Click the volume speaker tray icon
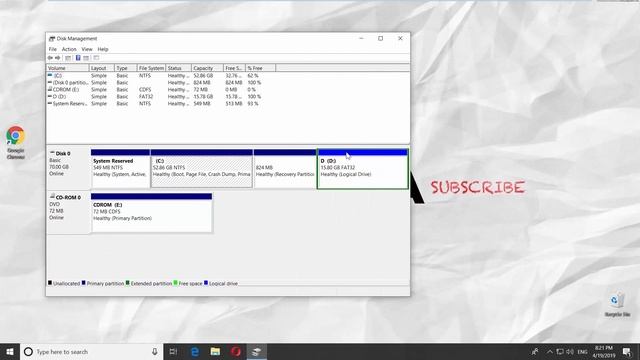The width and height of the screenshot is (640, 360). tap(570, 351)
